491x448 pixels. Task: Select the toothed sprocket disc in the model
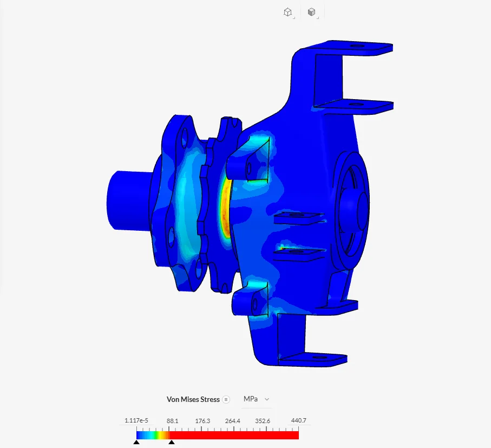click(x=219, y=205)
